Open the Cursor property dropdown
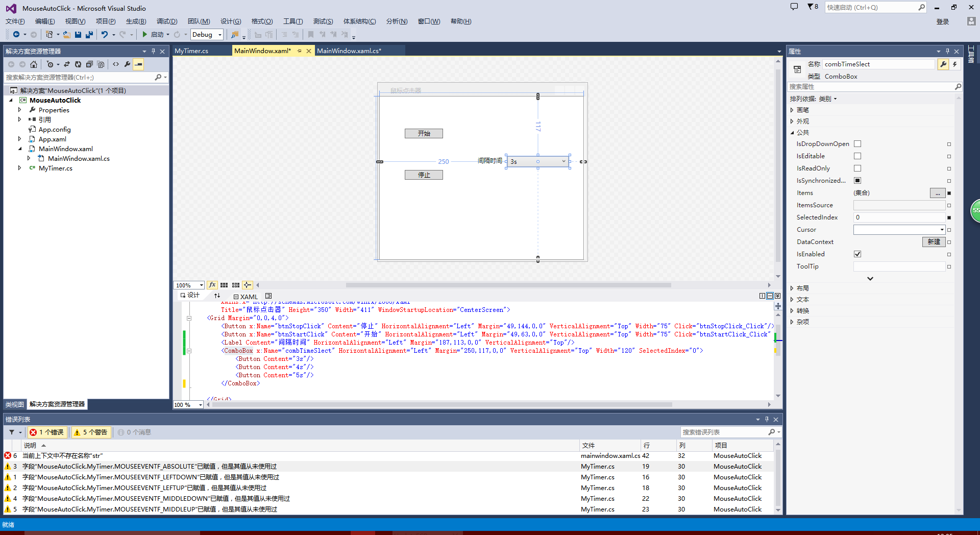980x535 pixels. click(942, 230)
